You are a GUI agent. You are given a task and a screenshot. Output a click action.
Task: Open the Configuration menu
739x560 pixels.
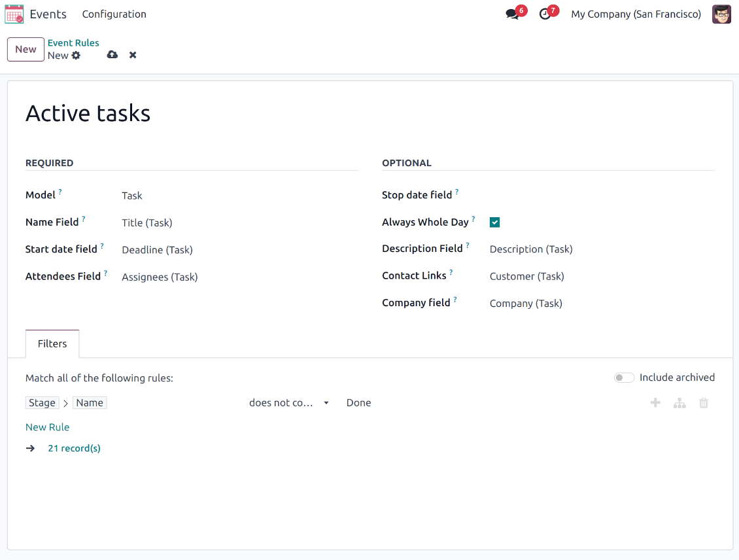(114, 14)
